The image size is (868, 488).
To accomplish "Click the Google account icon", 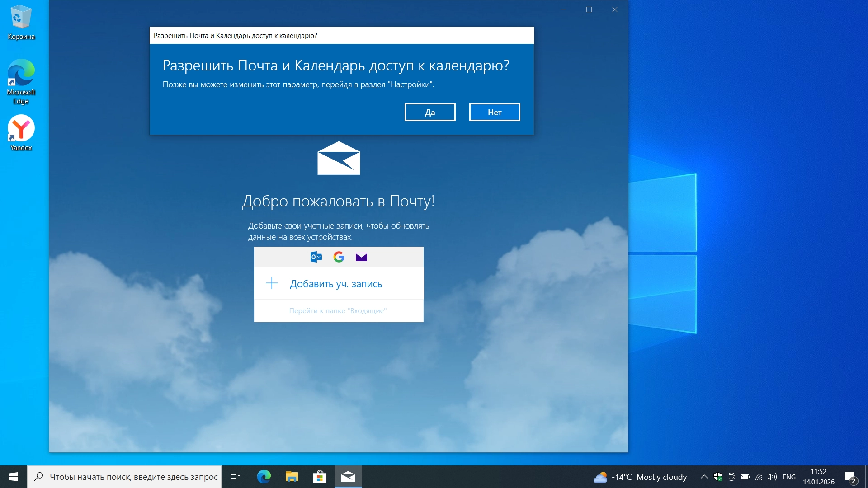I will [339, 257].
